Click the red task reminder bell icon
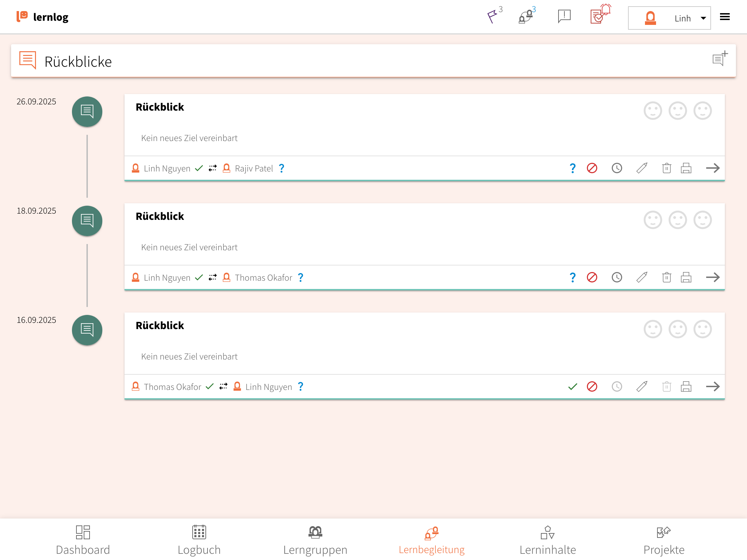This screenshot has height=560, width=747. tap(600, 15)
